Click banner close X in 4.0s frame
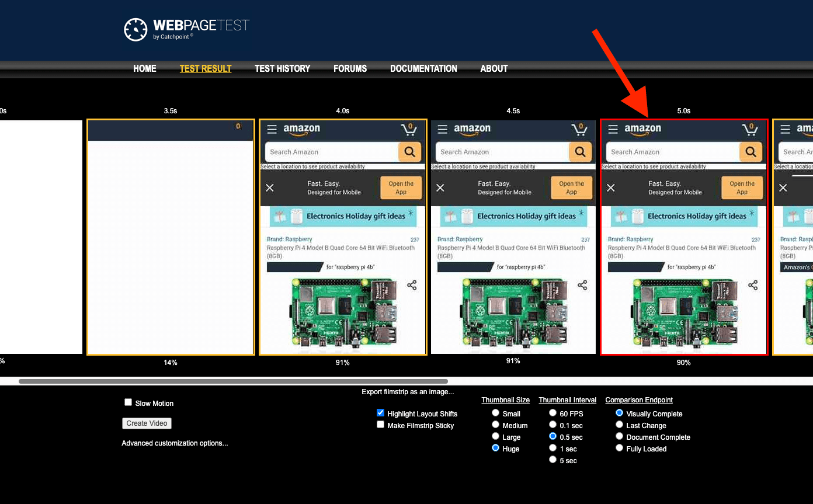 point(270,187)
